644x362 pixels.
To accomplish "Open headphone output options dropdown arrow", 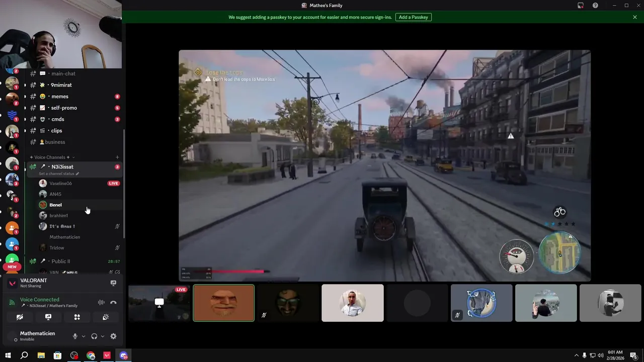I will 102,336.
